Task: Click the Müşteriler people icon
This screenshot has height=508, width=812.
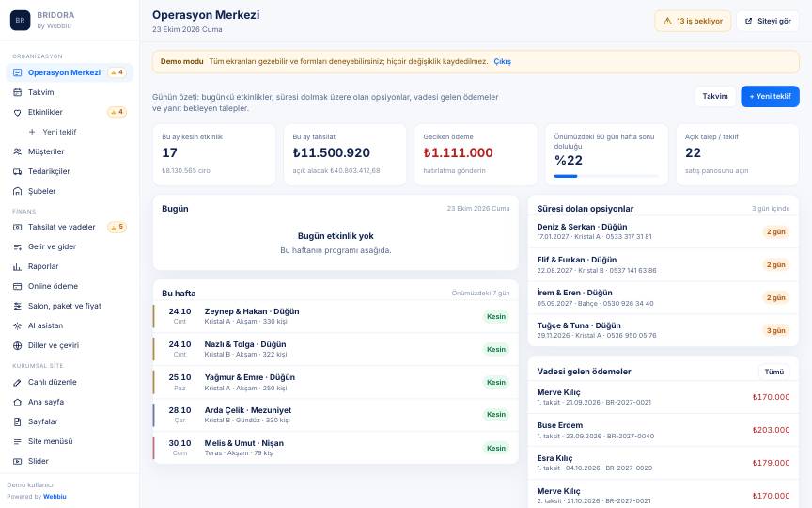Action: [18, 151]
